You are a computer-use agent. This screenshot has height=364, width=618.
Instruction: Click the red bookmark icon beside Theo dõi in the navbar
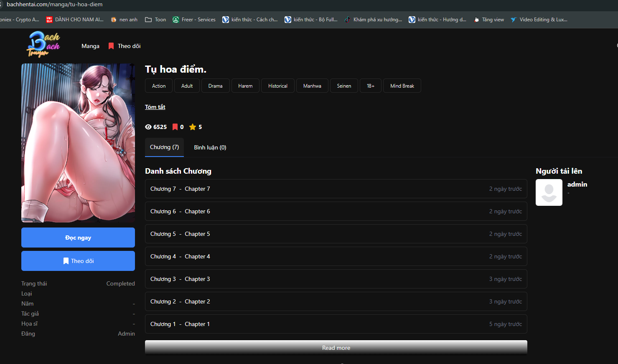tap(111, 46)
